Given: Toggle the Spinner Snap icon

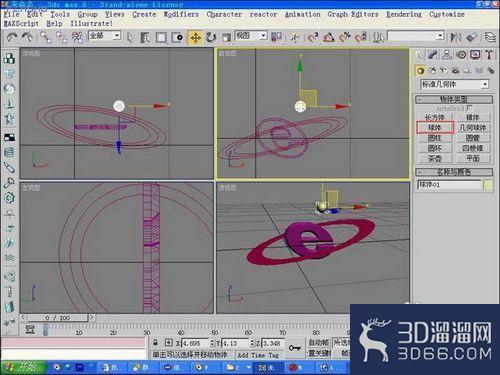Looking at the screenshot, I should (x=361, y=37).
